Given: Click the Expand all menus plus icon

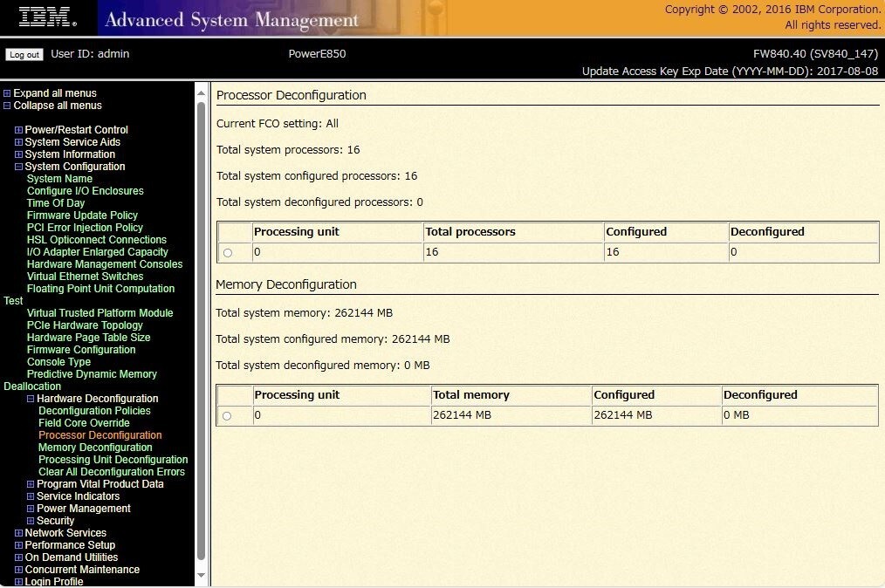Looking at the screenshot, I should 7,93.
